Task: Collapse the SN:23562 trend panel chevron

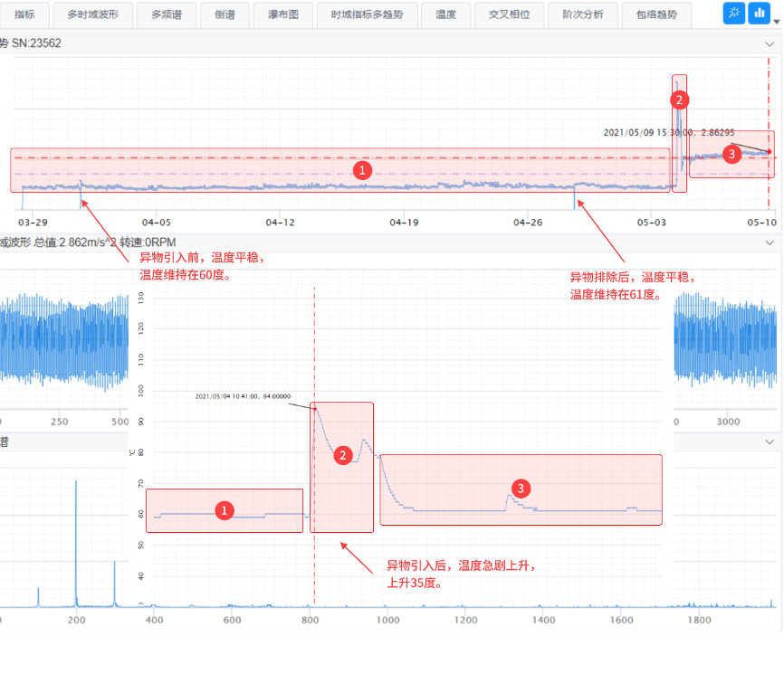Action: tap(770, 43)
